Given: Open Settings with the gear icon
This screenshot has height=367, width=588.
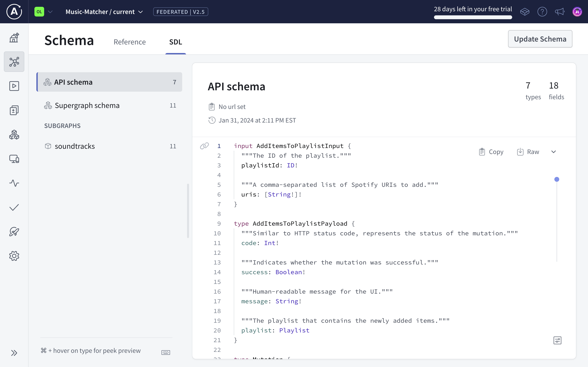Looking at the screenshot, I should (x=14, y=256).
